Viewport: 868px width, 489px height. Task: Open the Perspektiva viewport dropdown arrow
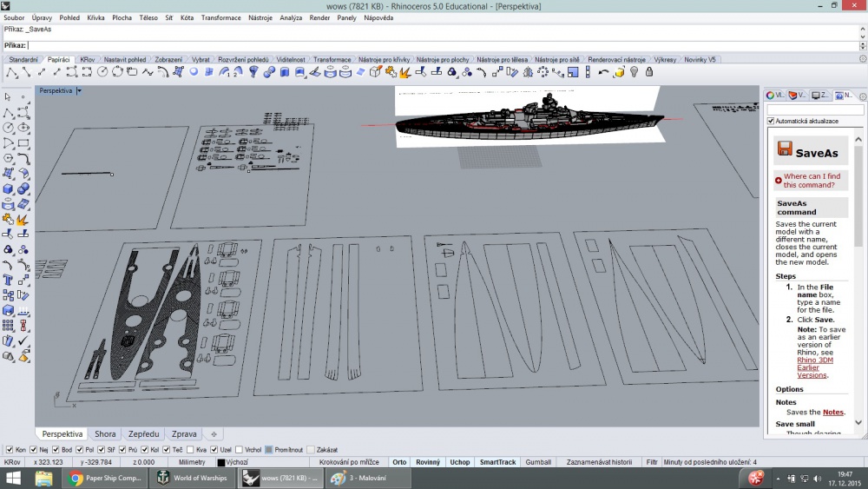click(79, 90)
